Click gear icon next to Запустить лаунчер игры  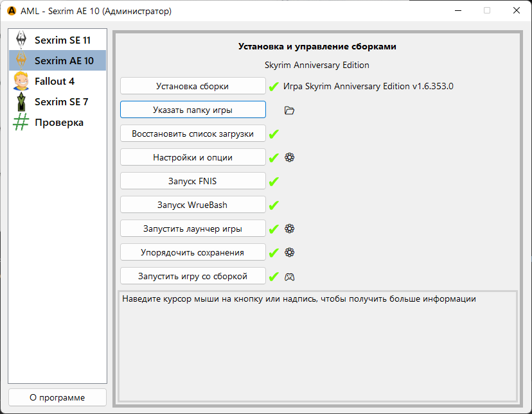click(x=290, y=229)
